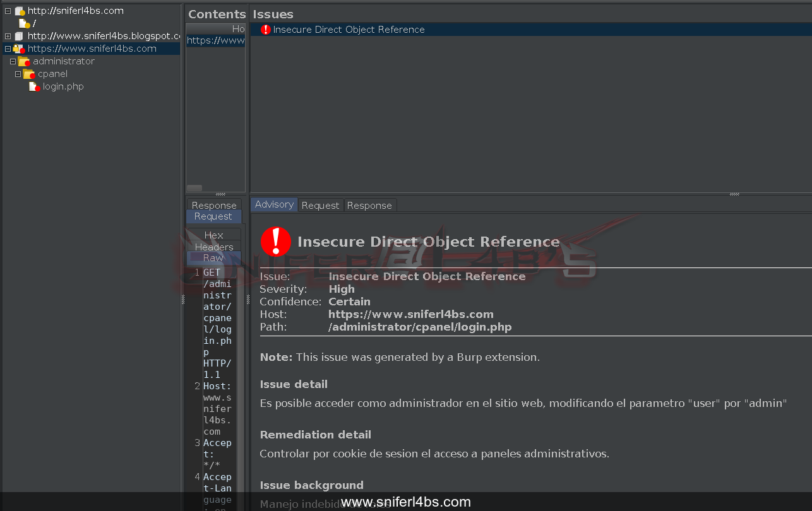The width and height of the screenshot is (812, 511).
Task: Click the http://sniferl4bs.com host icon
Action: [x=20, y=11]
